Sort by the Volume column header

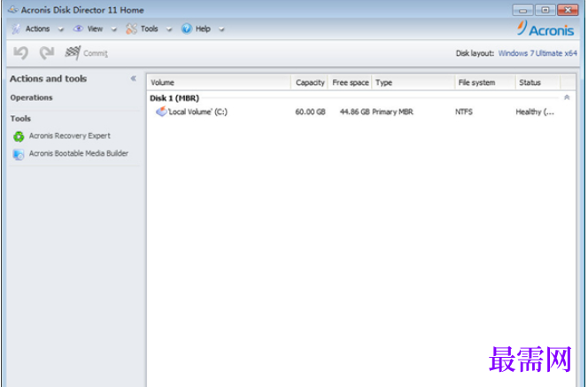click(219, 82)
